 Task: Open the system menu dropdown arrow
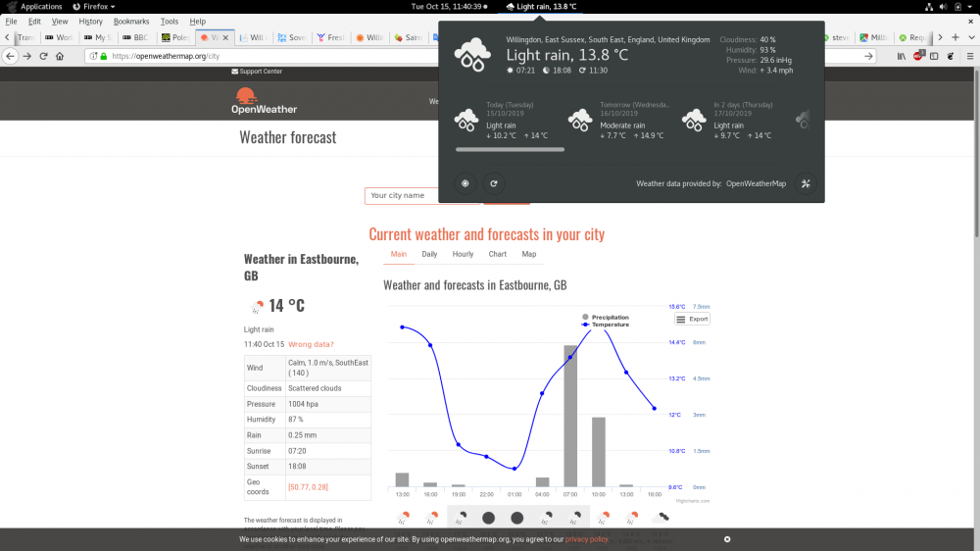tap(970, 6)
